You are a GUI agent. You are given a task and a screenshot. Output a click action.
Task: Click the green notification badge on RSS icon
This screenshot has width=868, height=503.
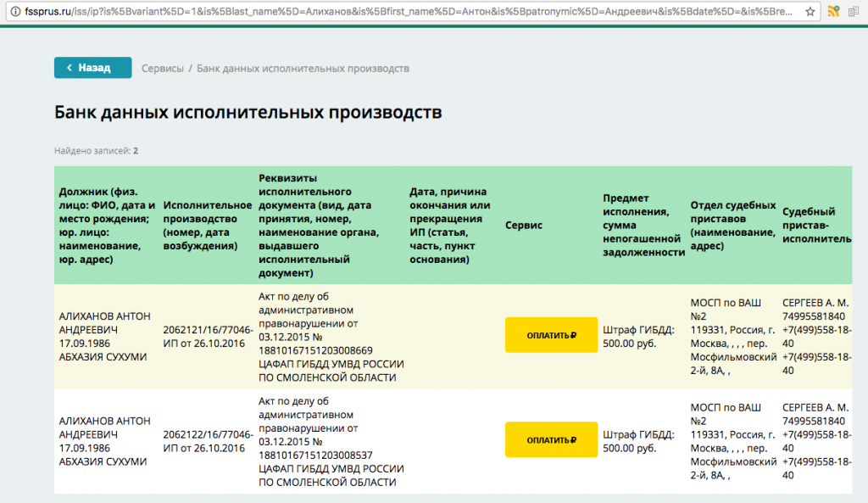click(x=837, y=7)
